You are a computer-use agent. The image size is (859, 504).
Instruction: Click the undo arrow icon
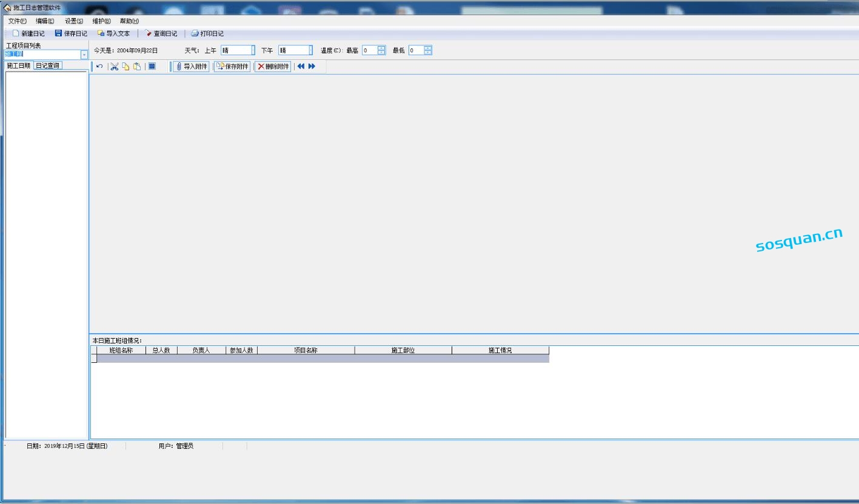pos(99,67)
